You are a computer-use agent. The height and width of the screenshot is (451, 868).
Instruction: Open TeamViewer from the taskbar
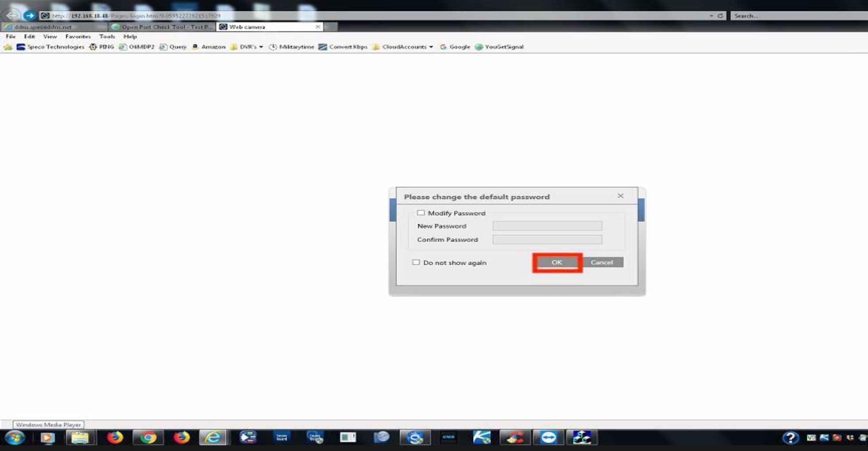[x=549, y=438]
